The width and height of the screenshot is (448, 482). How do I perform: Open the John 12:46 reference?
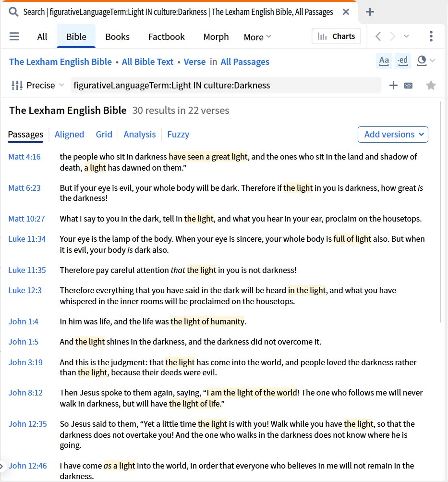pyautogui.click(x=28, y=466)
